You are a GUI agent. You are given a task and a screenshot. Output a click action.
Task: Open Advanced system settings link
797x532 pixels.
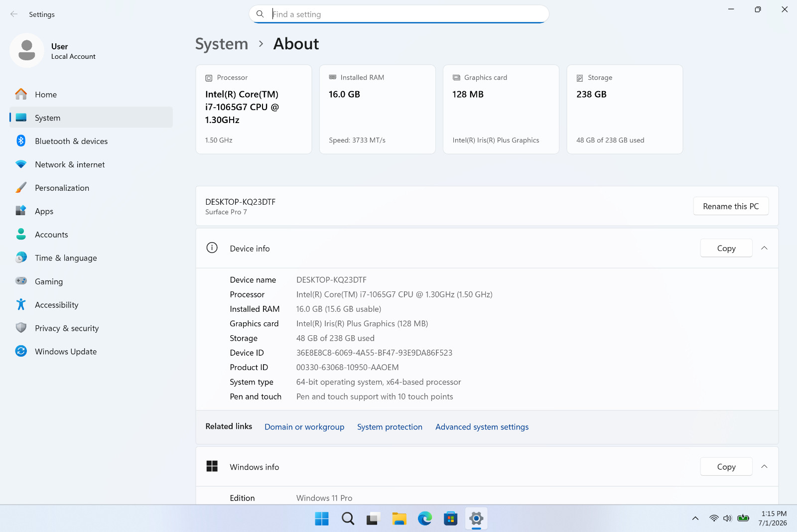pos(482,427)
